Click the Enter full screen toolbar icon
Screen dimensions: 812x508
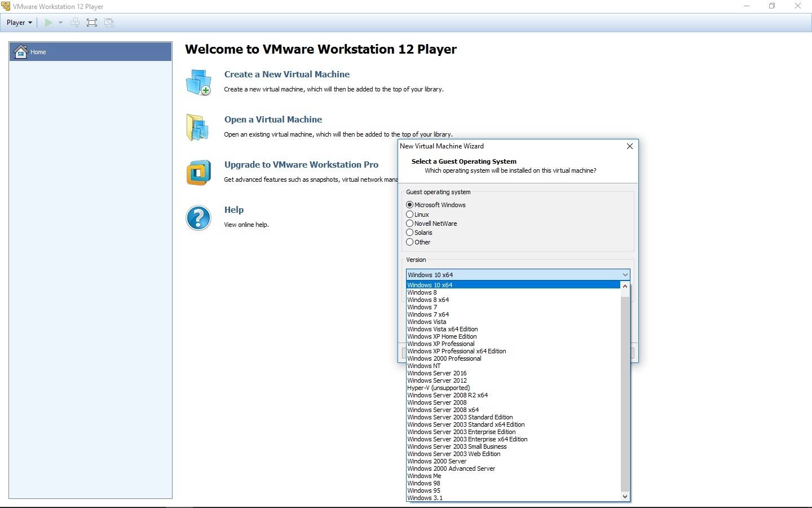click(x=92, y=23)
